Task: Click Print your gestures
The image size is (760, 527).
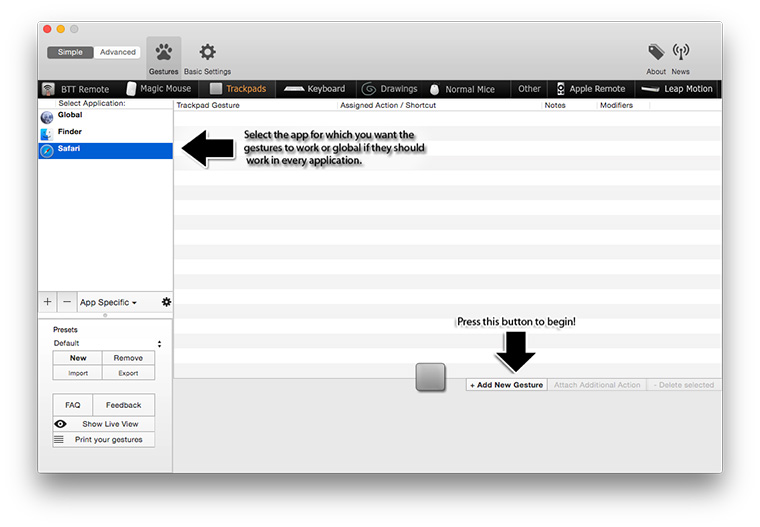Action: pos(104,439)
